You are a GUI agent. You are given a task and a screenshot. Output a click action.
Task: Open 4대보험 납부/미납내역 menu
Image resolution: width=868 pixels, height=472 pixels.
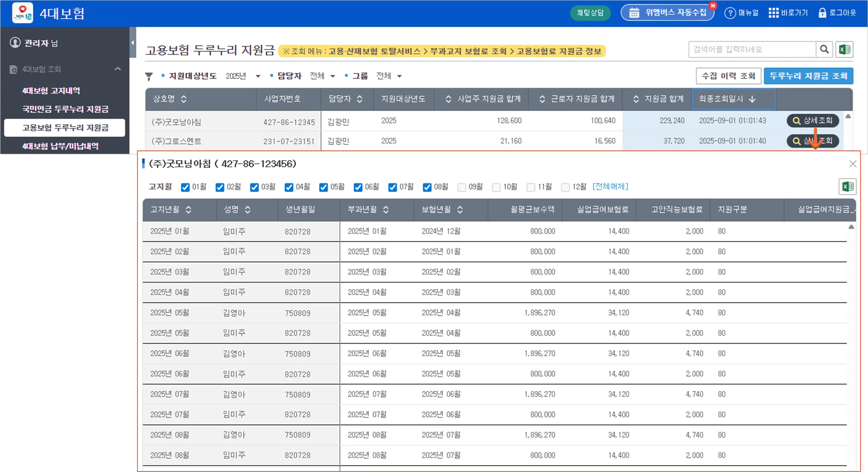tap(60, 146)
